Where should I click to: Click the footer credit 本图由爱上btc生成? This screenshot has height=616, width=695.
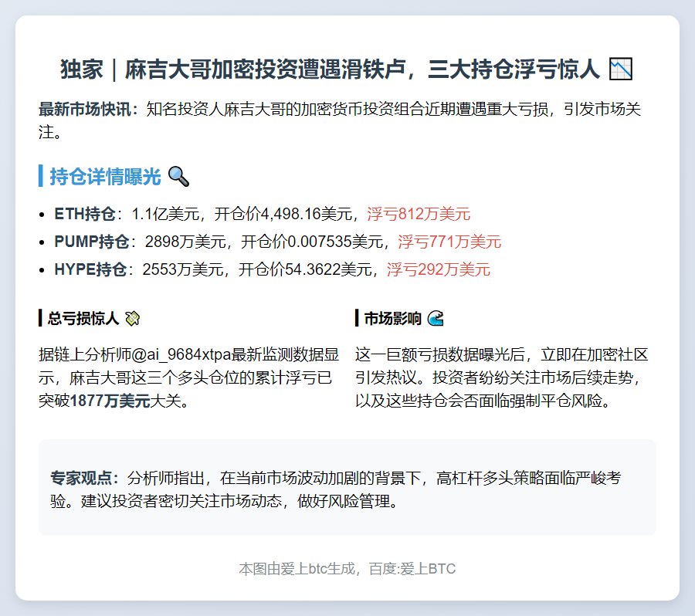pyautogui.click(x=300, y=569)
